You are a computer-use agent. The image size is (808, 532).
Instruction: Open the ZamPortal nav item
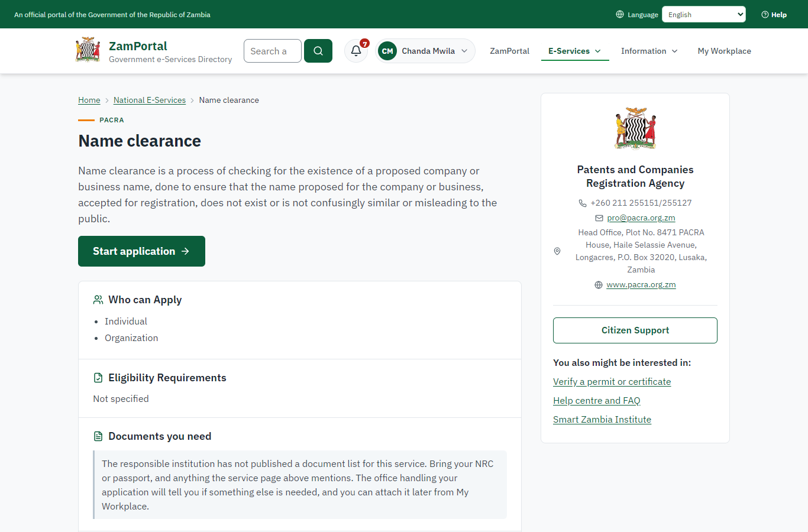(509, 51)
